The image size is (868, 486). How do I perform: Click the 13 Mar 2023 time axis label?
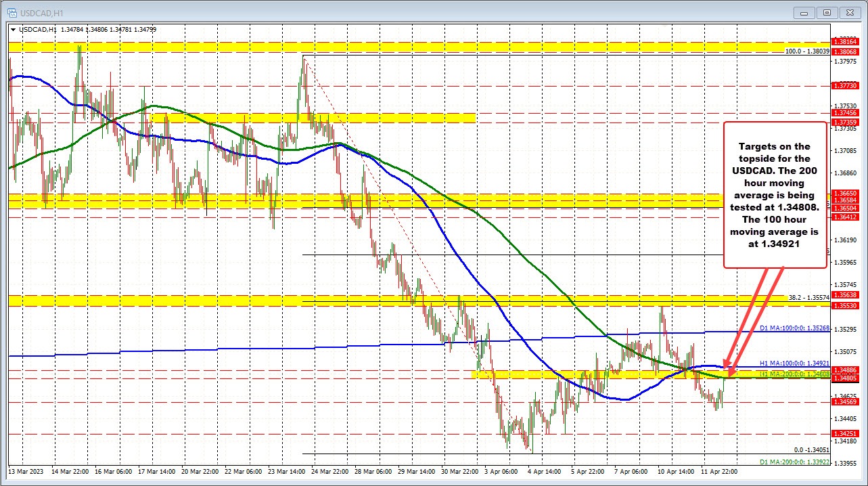[25, 470]
